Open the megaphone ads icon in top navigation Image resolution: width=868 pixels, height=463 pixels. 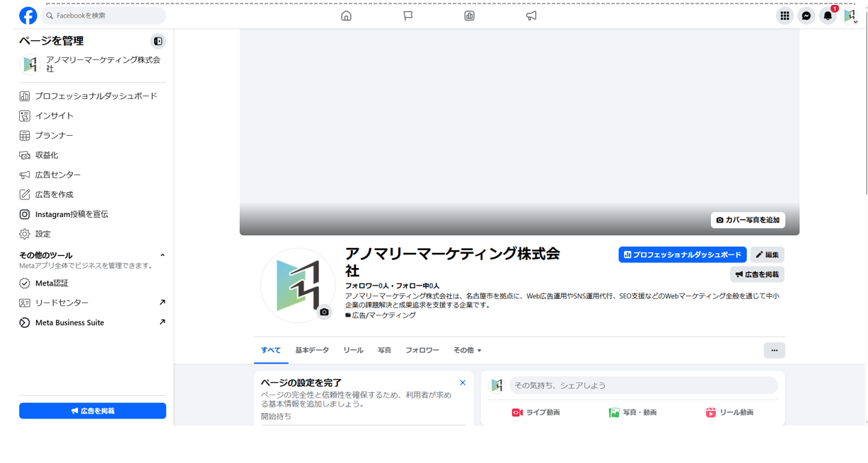tap(531, 16)
